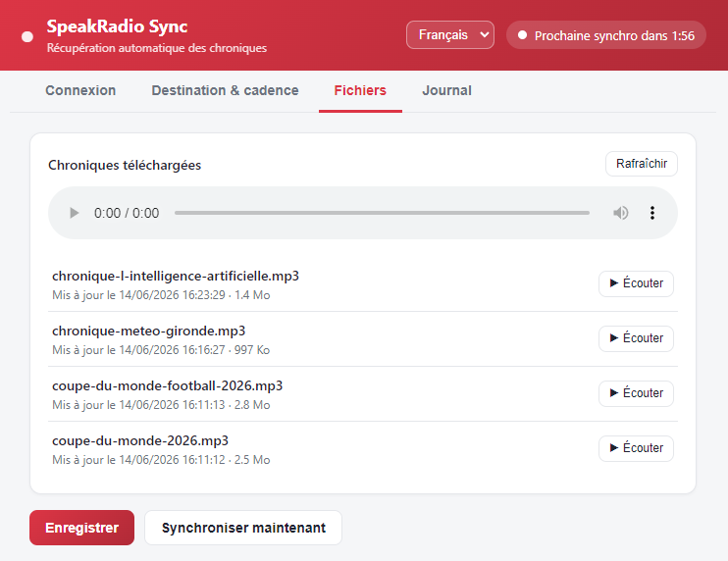Play audio in the embedded player
Viewport: 728px width, 561px height.
(x=74, y=213)
